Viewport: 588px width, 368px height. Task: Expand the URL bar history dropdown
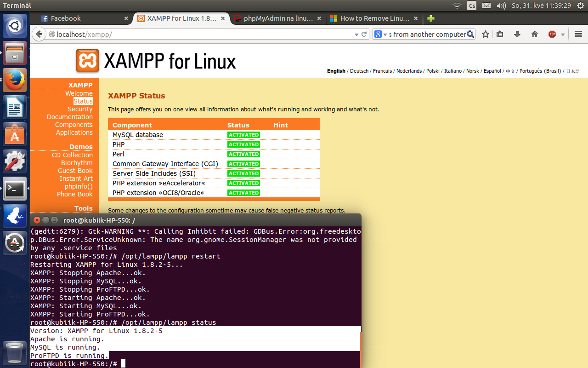click(356, 34)
